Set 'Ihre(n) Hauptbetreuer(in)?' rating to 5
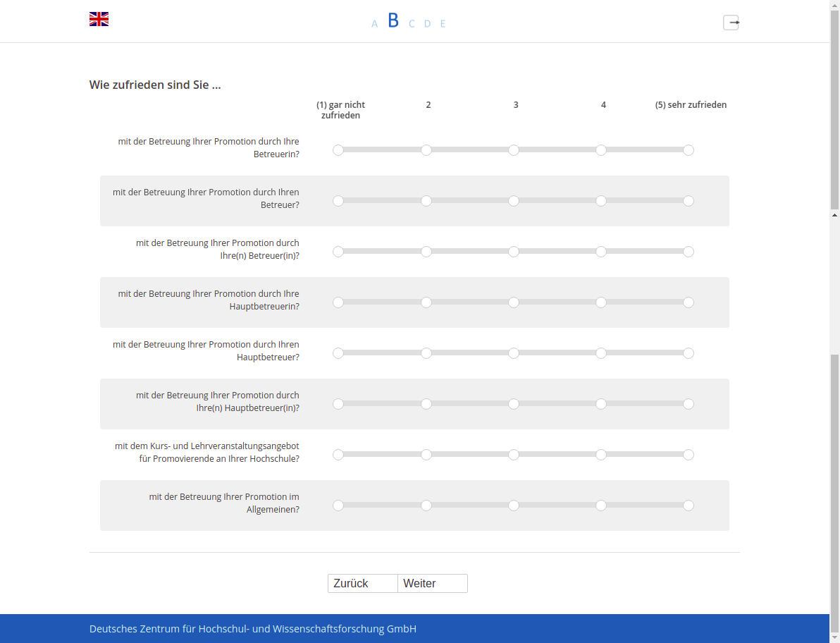This screenshot has height=643, width=840. coord(688,404)
